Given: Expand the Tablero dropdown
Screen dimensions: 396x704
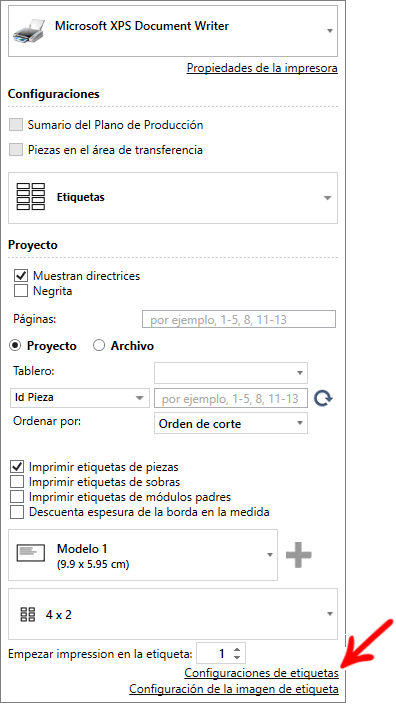Looking at the screenshot, I should pos(231,373).
